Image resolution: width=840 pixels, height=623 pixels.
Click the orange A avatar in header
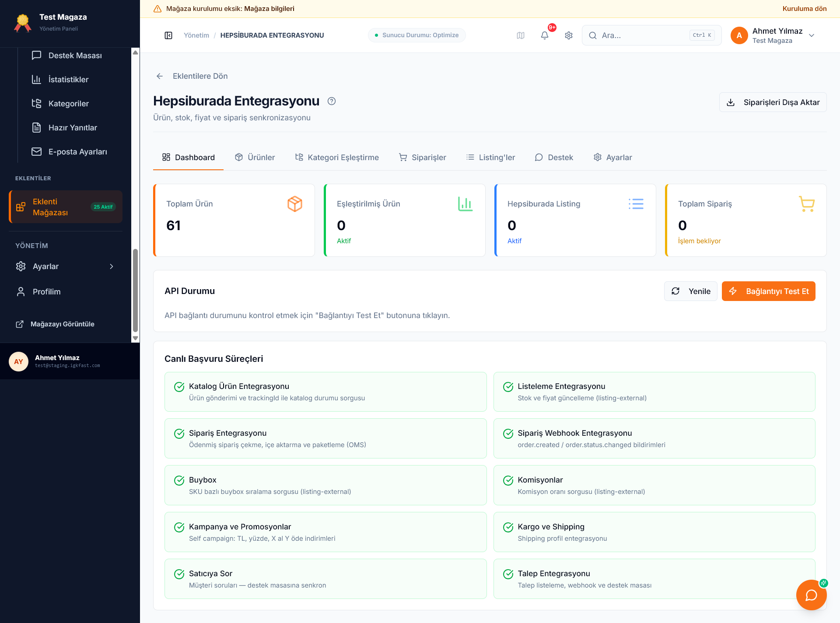point(739,35)
